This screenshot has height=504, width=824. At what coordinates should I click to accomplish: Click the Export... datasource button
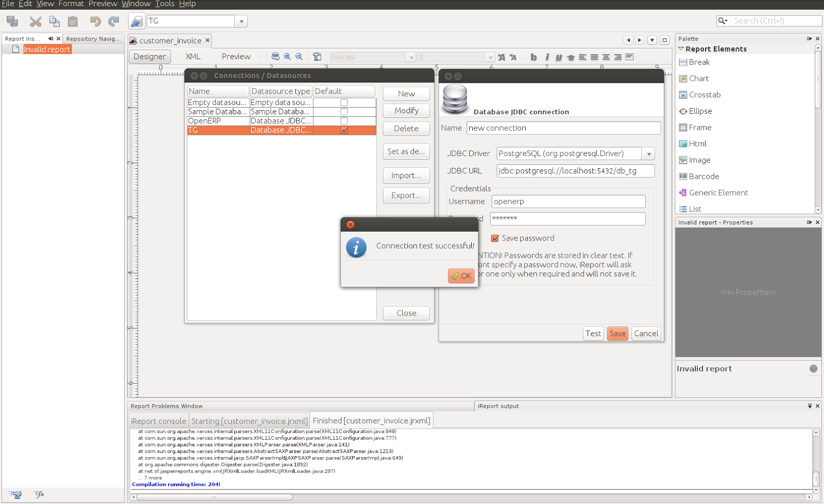(x=406, y=195)
